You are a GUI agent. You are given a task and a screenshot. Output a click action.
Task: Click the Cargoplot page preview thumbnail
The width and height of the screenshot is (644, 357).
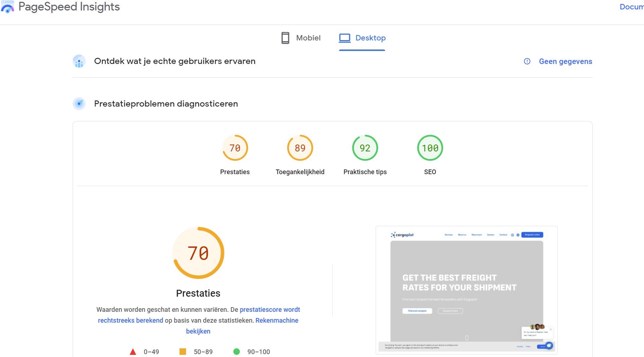click(x=466, y=289)
